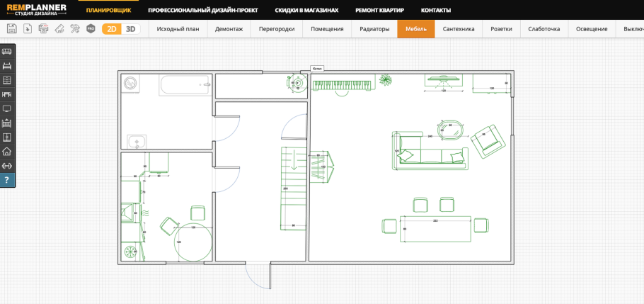Click the REMPLANNER logo
This screenshot has height=304, width=644.
[37, 10]
